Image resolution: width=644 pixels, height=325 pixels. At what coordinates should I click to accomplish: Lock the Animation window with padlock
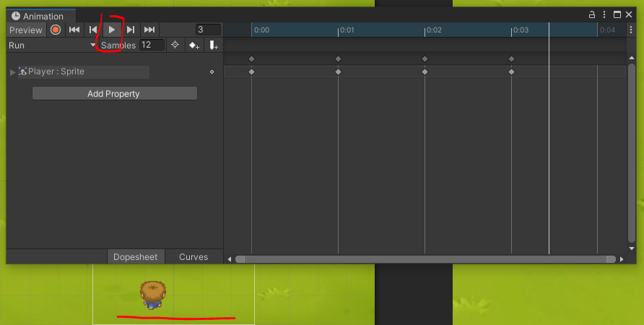tap(592, 14)
